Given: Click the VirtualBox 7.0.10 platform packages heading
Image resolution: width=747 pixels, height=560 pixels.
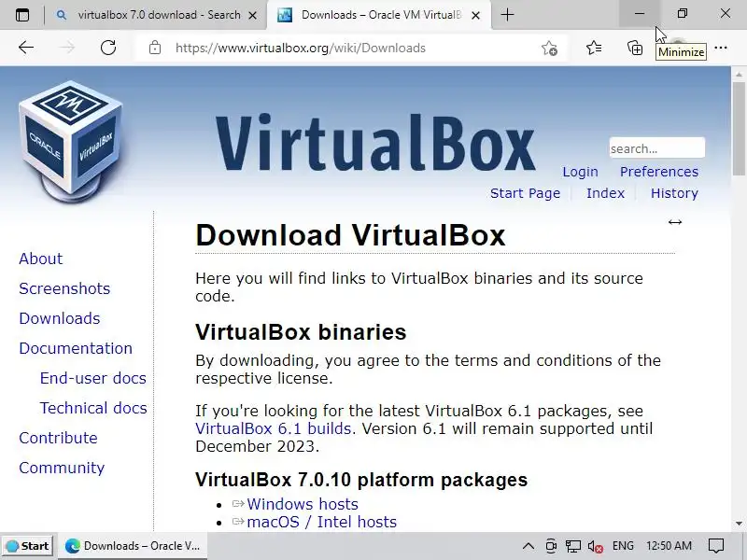Looking at the screenshot, I should tap(361, 480).
